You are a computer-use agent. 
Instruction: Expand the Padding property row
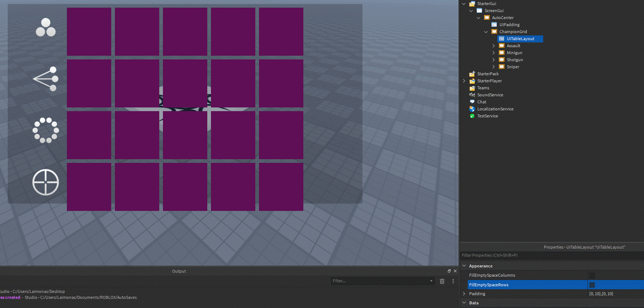(463, 294)
